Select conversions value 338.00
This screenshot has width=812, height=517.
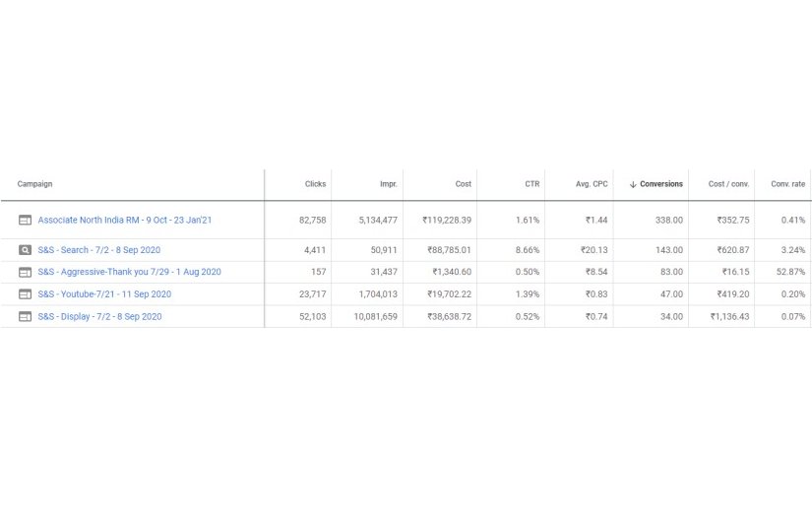[x=669, y=221]
